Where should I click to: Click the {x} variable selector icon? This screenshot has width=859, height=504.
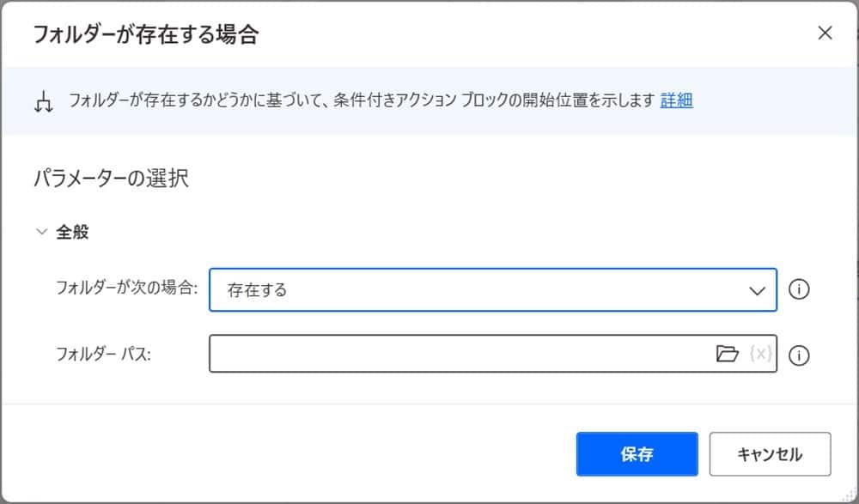[759, 354]
